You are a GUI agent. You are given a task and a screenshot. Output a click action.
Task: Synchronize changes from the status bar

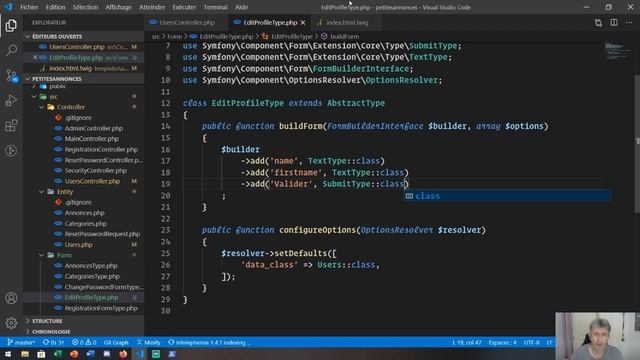53,342
